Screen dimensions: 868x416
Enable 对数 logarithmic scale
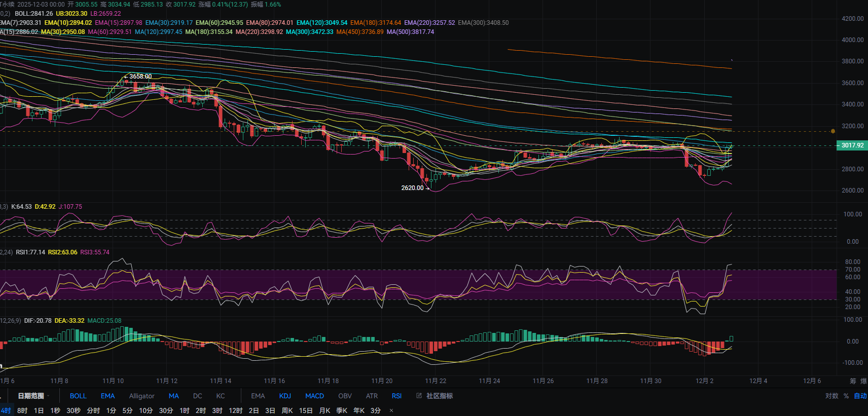[x=831, y=396]
